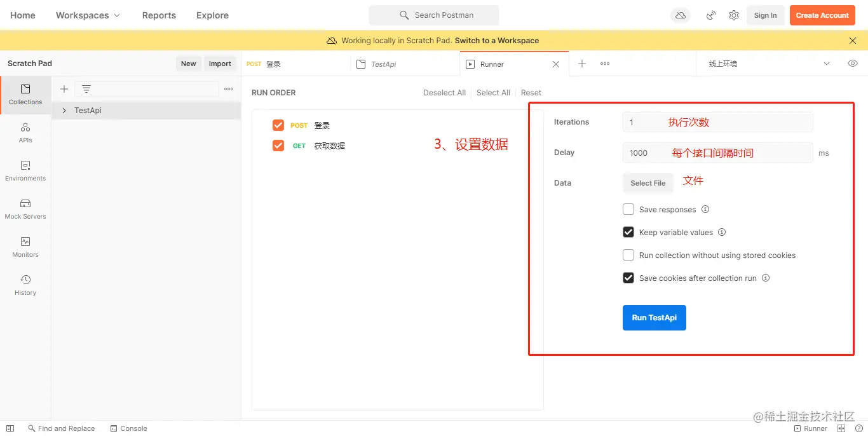Click the Delay input field
This screenshot has height=436, width=868.
pos(718,153)
